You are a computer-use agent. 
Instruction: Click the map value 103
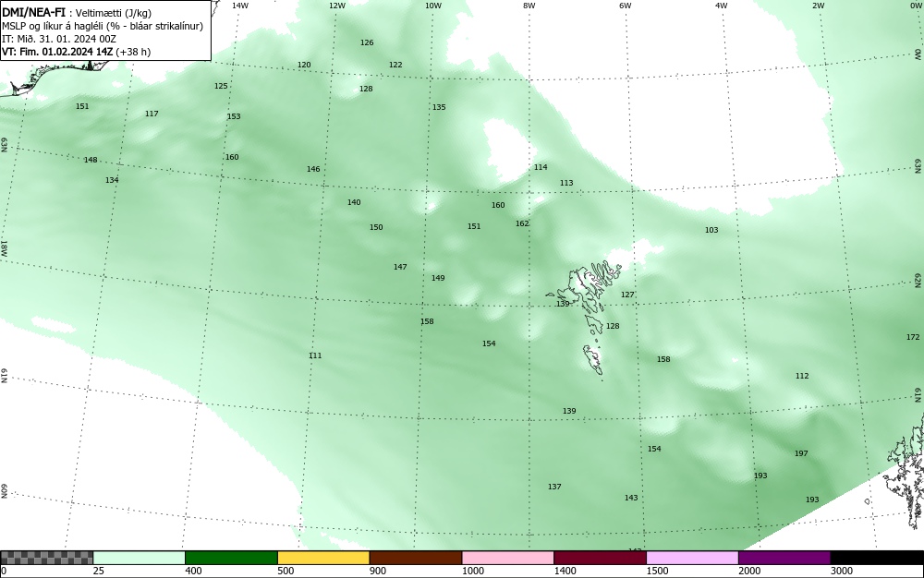coord(711,230)
